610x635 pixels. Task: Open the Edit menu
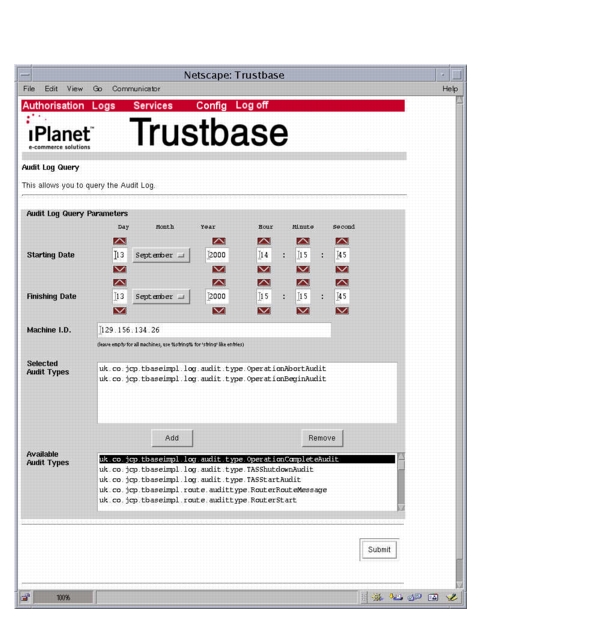51,89
